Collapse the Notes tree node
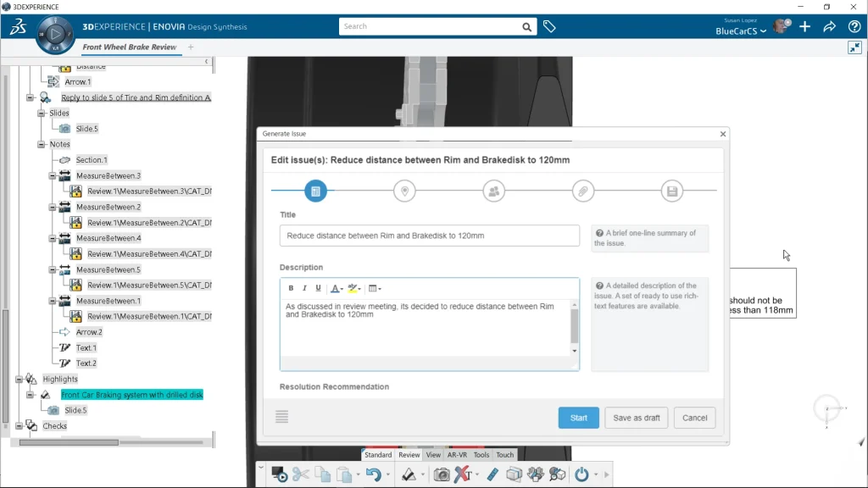Image resolution: width=868 pixels, height=488 pixels. (42, 144)
